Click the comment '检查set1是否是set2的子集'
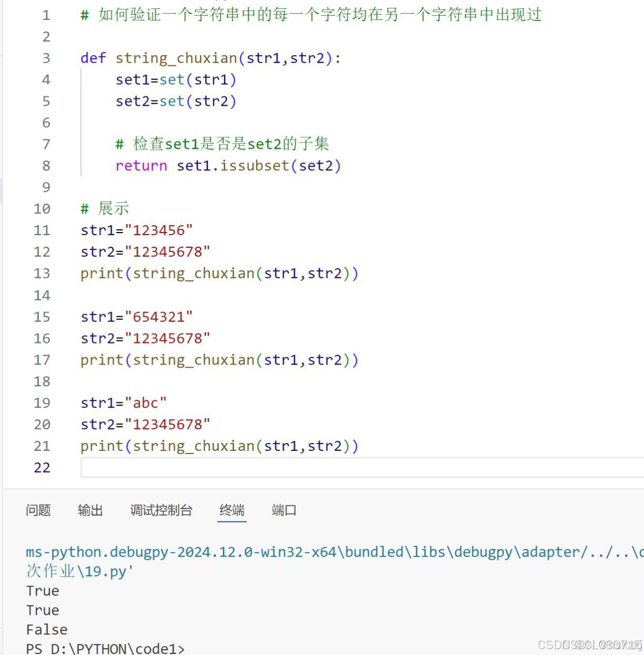The width and height of the screenshot is (644, 655). click(223, 144)
